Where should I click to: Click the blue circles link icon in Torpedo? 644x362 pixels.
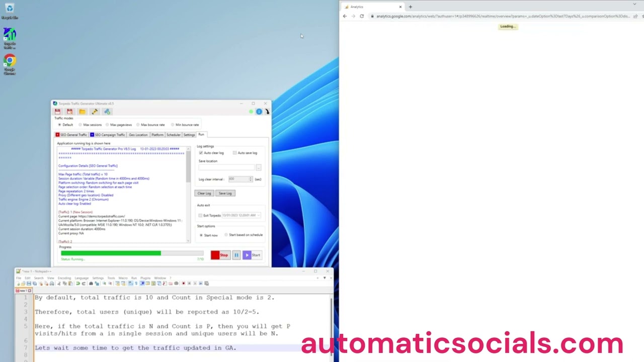pos(107,112)
